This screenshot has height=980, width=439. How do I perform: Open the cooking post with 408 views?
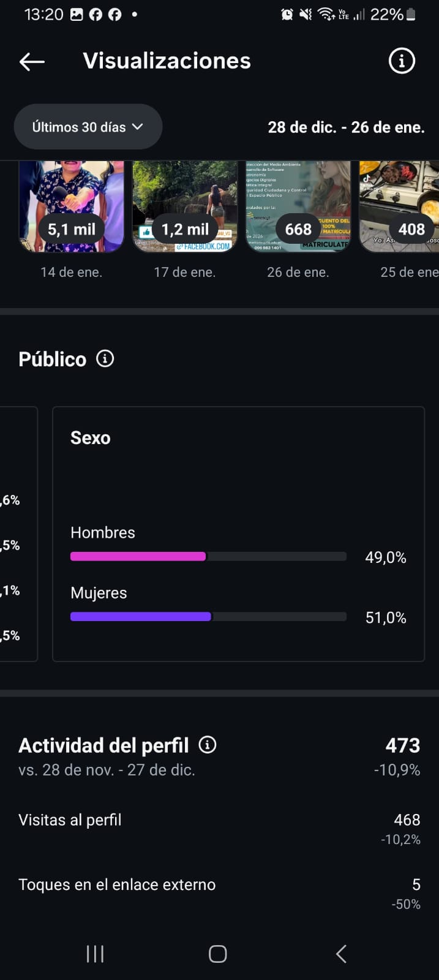tap(399, 206)
